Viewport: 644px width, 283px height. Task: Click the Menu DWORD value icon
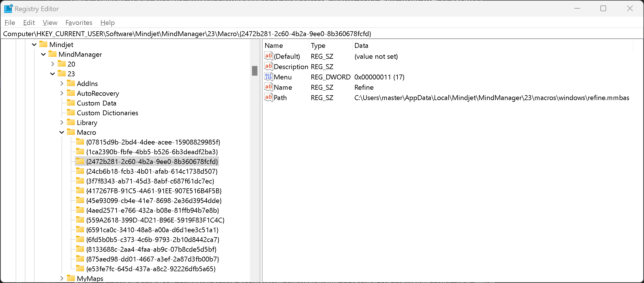(269, 77)
